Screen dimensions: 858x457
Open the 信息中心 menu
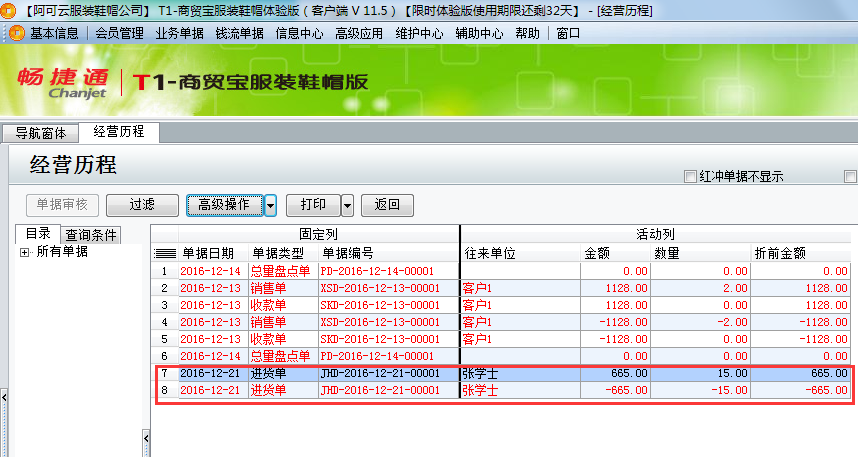(x=299, y=33)
